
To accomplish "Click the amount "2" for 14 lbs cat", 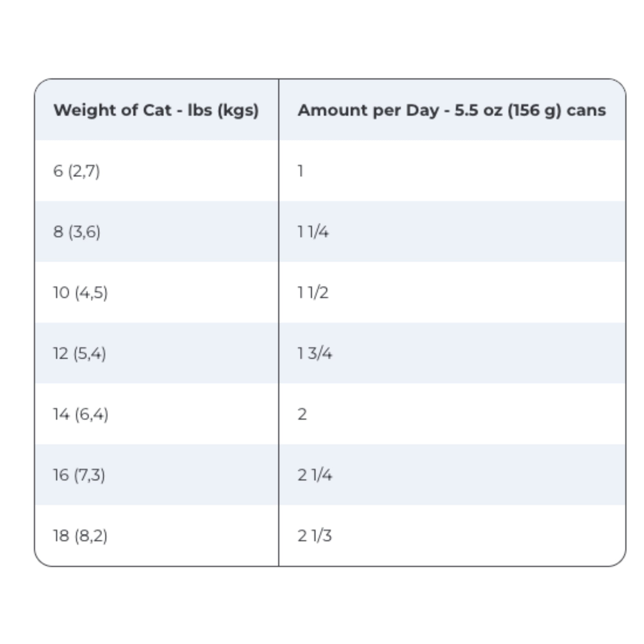I will click(x=302, y=414).
